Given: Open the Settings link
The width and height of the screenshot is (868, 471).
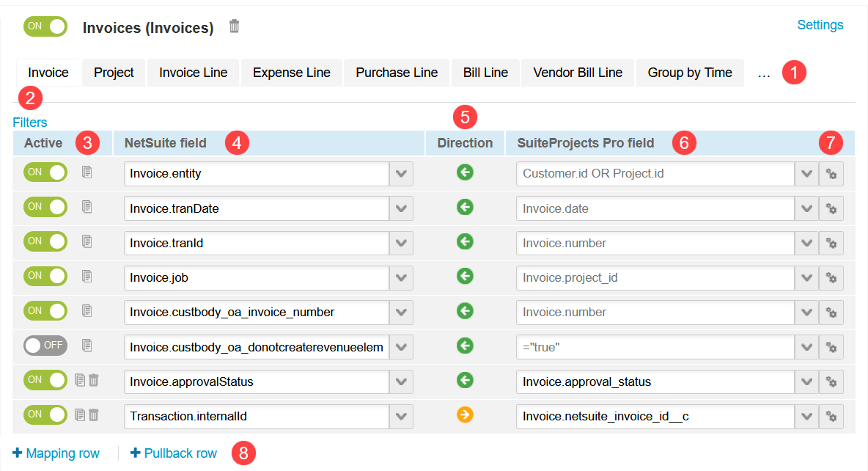Looking at the screenshot, I should [x=820, y=25].
